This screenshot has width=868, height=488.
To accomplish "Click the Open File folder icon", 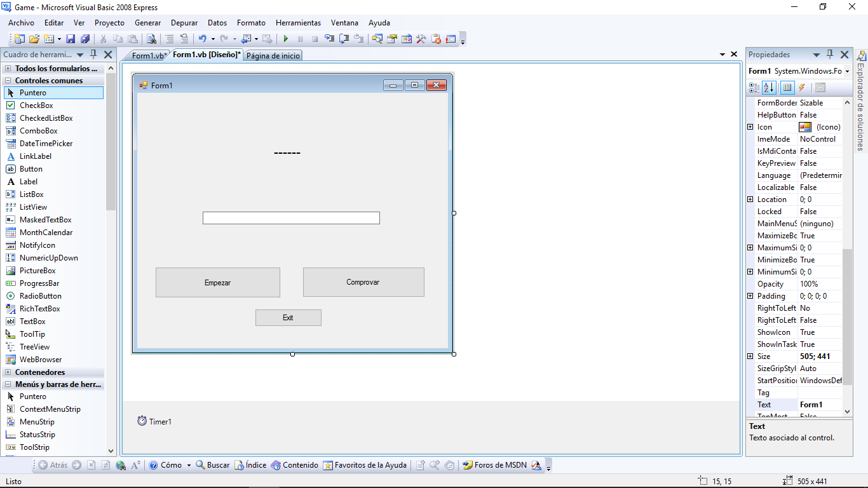I will point(34,39).
